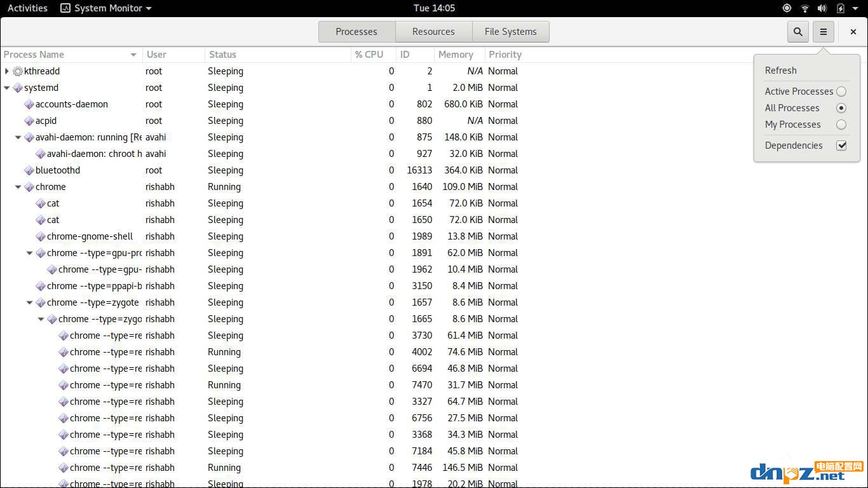Click the 13.8 MiB memory value
The width and height of the screenshot is (868, 488).
pyautogui.click(x=465, y=236)
